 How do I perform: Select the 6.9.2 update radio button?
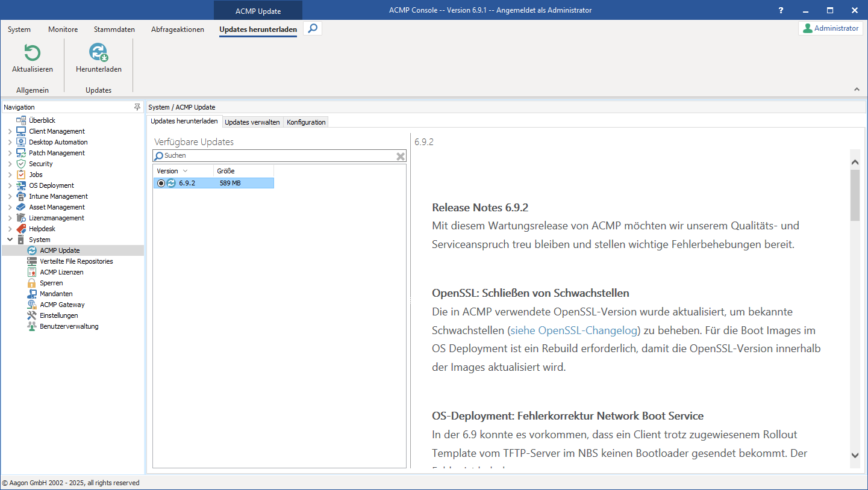pos(160,182)
